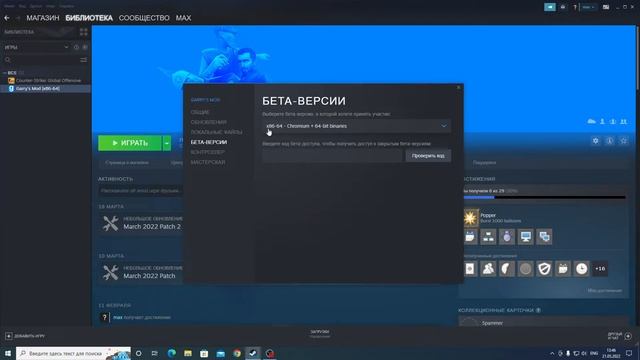The image size is (640, 360).
Task: Expand the account name dropdown in title bar
Action: coord(588,7)
